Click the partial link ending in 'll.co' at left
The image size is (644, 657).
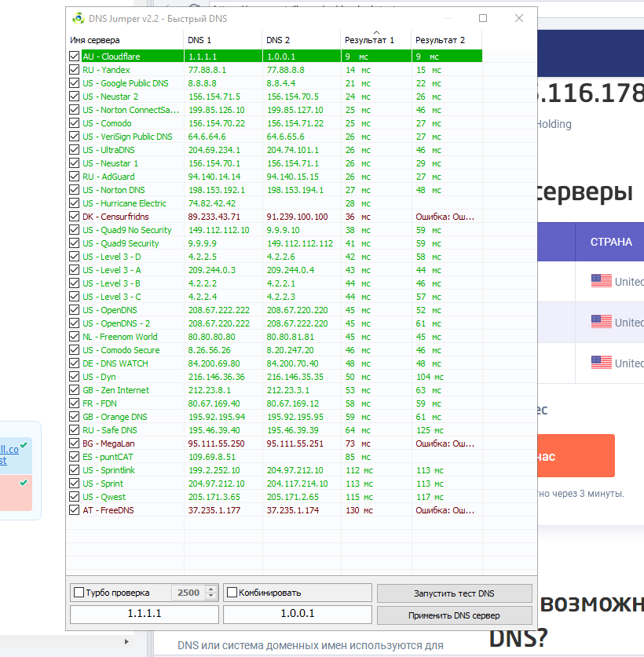tap(9, 450)
